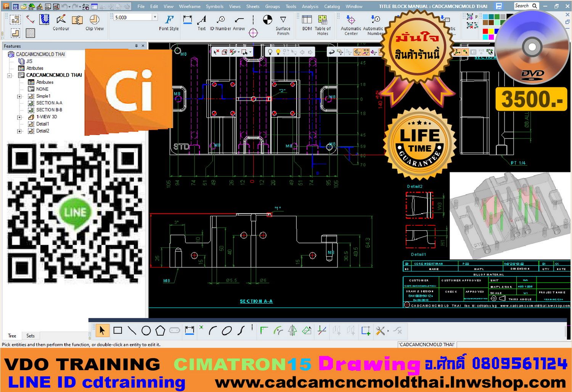Choose the Arrow annotation tool
Viewport: 572px width, 392px height.
(239, 20)
